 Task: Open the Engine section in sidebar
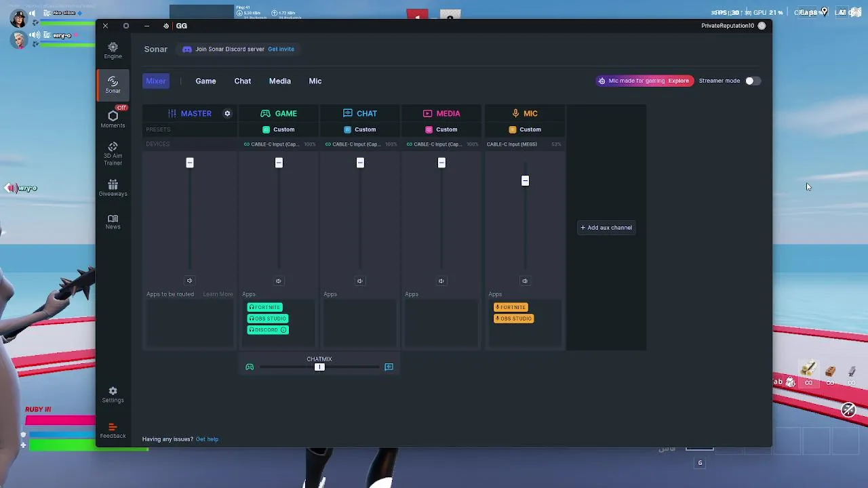113,50
